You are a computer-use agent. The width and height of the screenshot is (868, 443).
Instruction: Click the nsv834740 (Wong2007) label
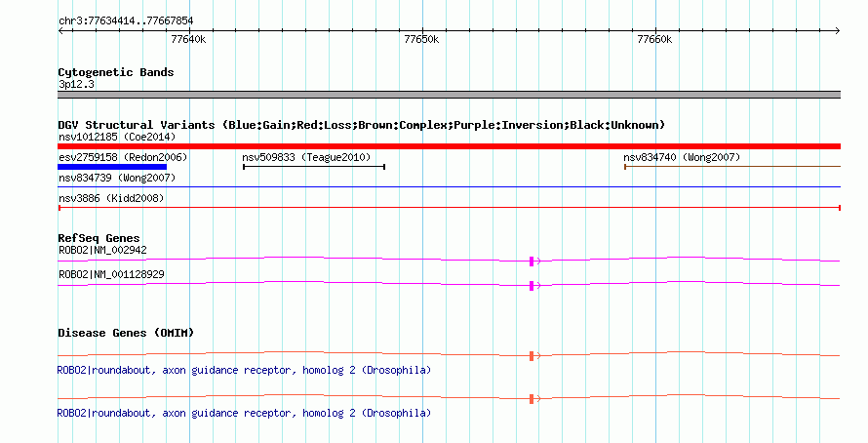(682, 157)
